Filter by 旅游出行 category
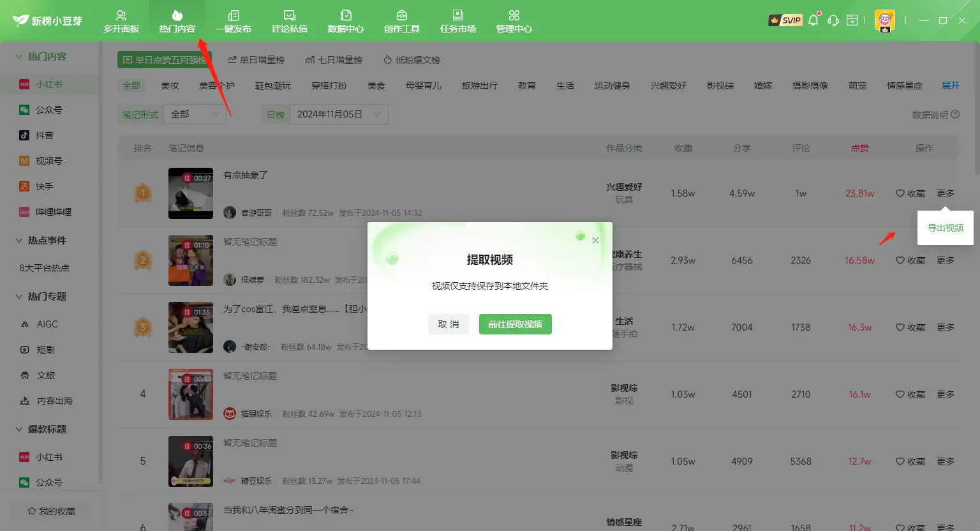This screenshot has height=531, width=980. pos(480,86)
